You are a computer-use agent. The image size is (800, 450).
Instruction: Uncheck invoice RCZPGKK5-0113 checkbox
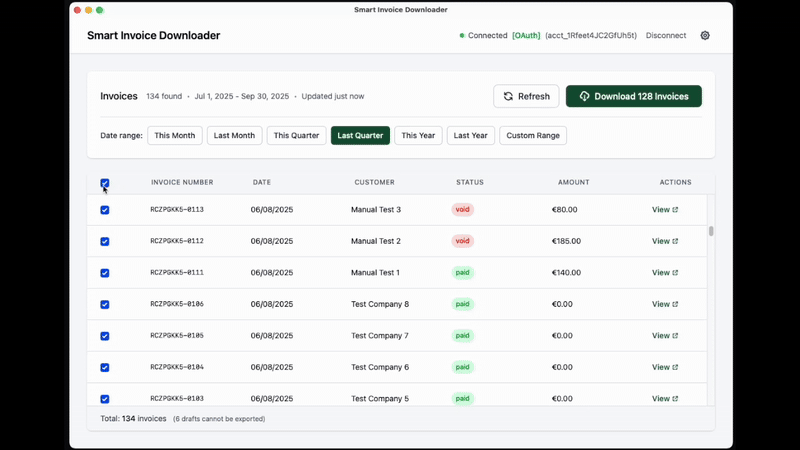[x=105, y=210]
